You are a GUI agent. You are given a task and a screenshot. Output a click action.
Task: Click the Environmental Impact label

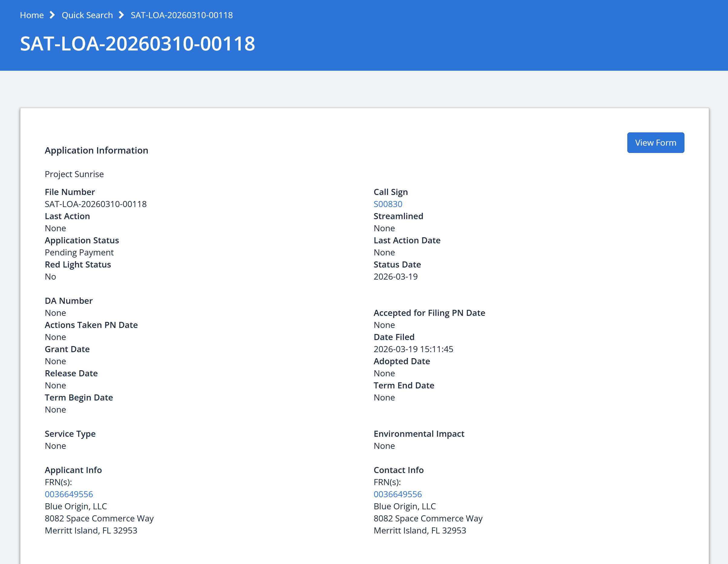pyautogui.click(x=419, y=434)
